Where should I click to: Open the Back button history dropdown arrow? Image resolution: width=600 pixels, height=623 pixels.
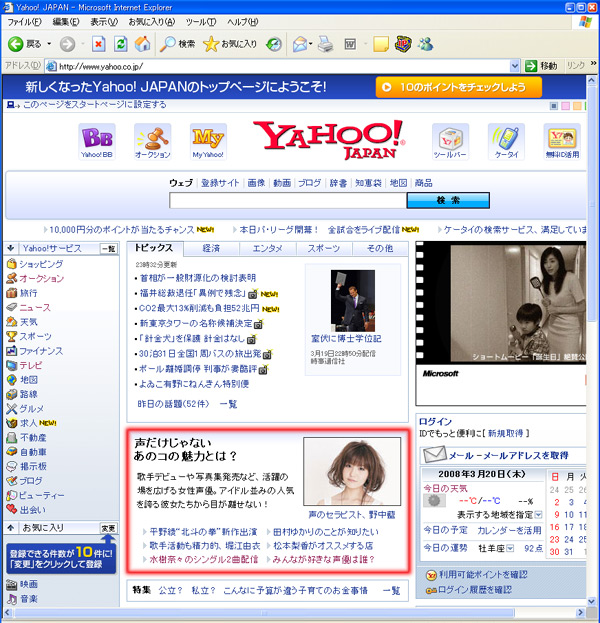[x=49, y=44]
